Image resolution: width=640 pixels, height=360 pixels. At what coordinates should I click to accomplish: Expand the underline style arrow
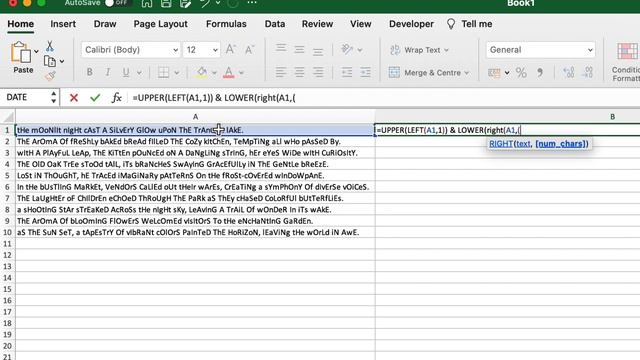[x=139, y=73]
